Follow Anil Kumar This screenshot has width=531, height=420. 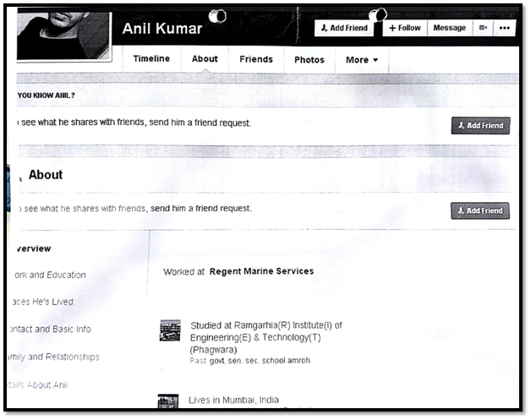point(405,28)
